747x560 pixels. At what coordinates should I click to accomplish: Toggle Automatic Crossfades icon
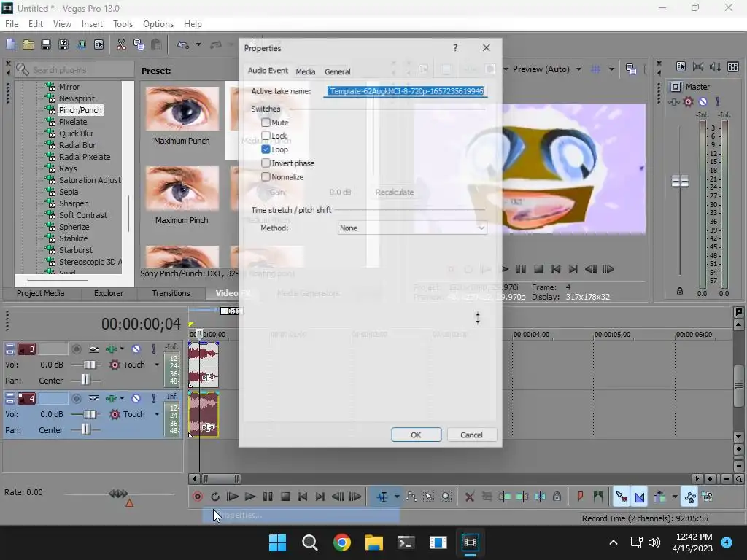click(x=639, y=497)
